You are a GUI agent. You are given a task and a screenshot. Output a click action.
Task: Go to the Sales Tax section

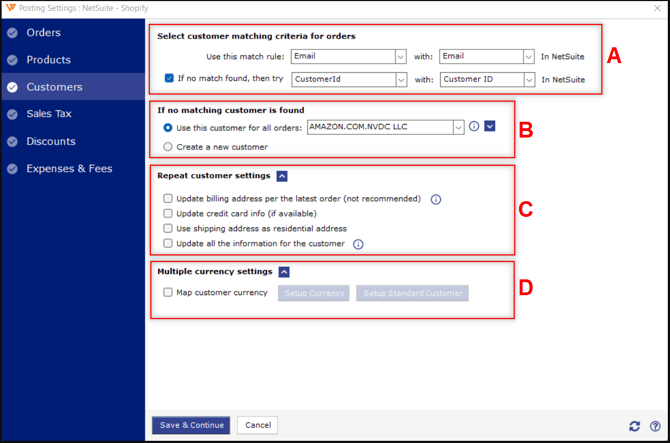49,114
